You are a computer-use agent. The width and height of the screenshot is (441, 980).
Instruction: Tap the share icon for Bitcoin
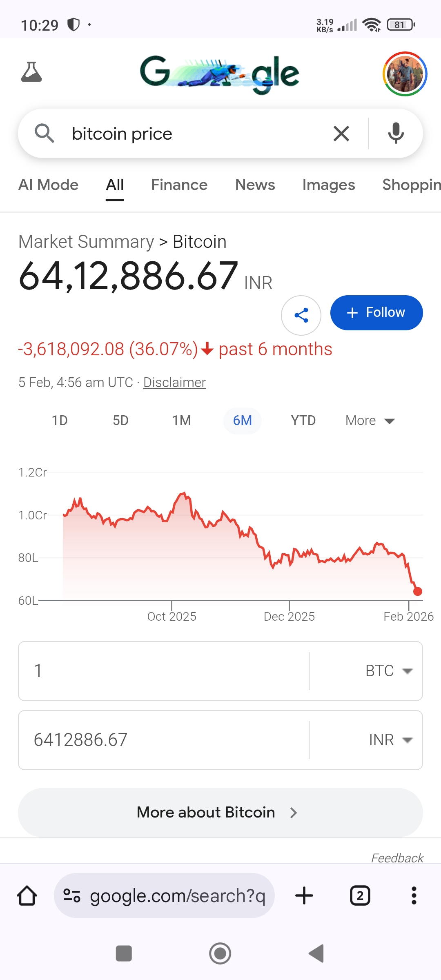tap(301, 315)
